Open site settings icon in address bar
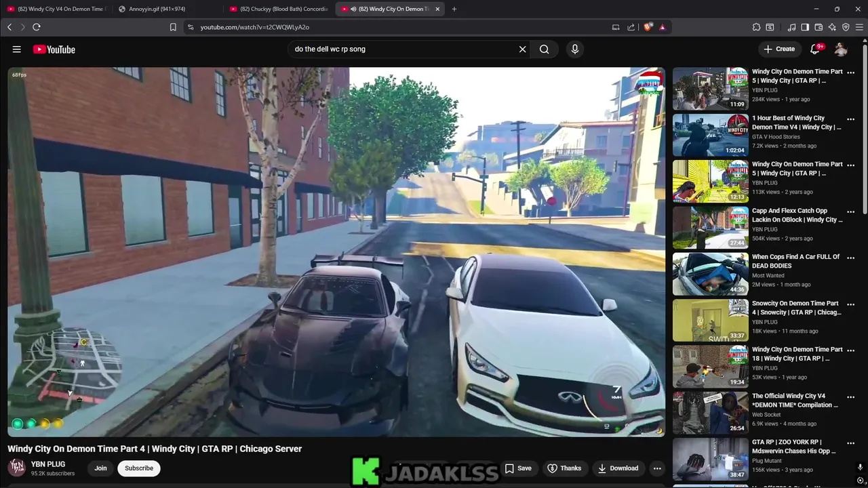 point(191,27)
